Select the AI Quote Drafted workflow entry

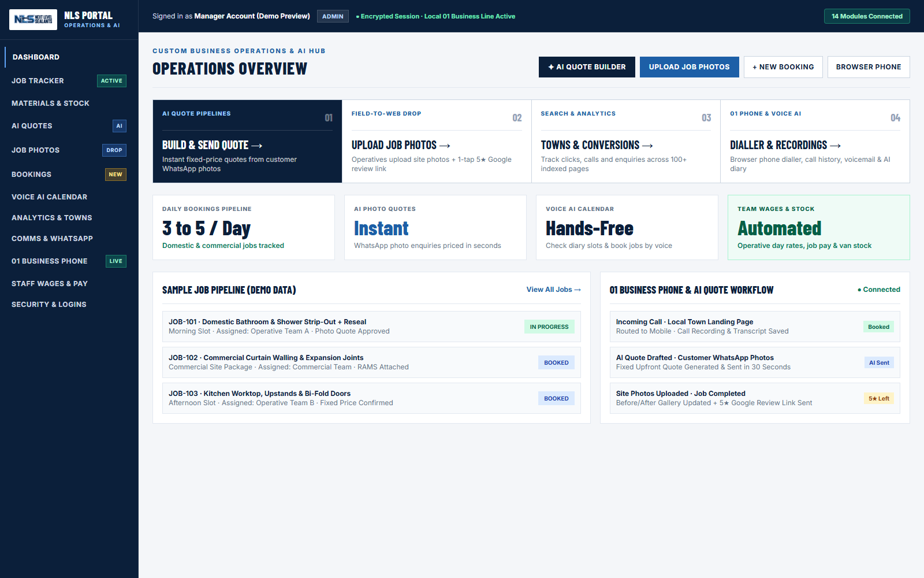tap(755, 362)
